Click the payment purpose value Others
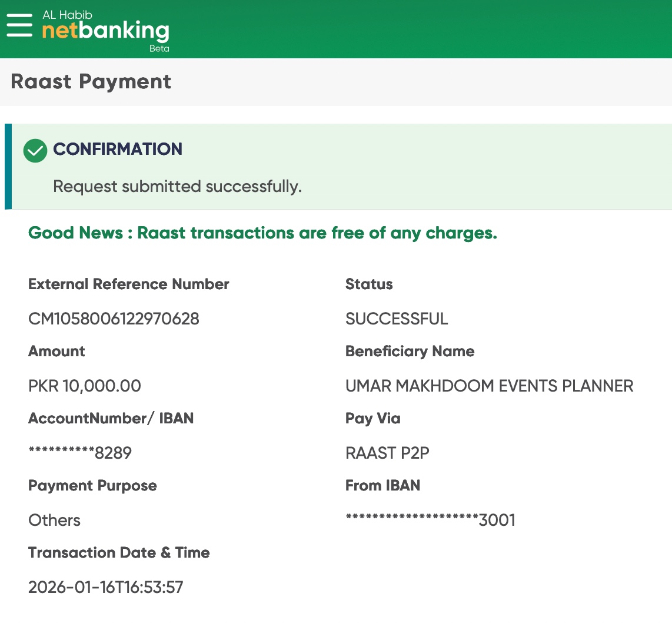Screen dimensions: 672x623 pos(55,521)
